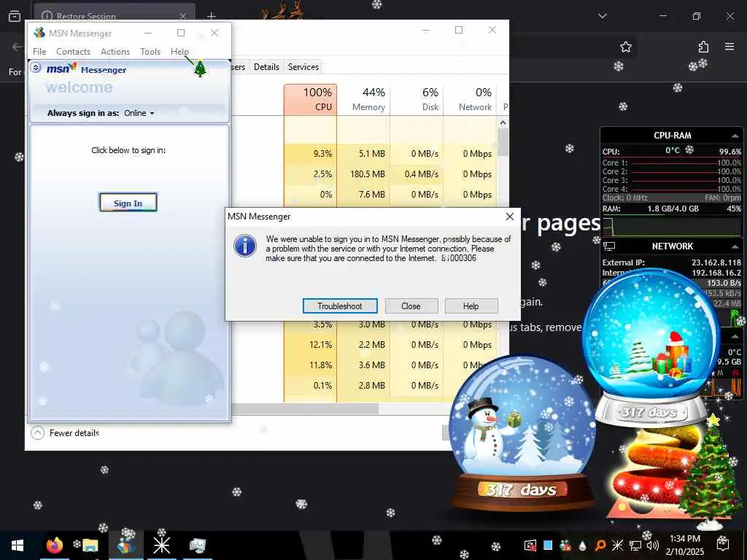Collapse the CPU-RAM gadget section

point(735,136)
